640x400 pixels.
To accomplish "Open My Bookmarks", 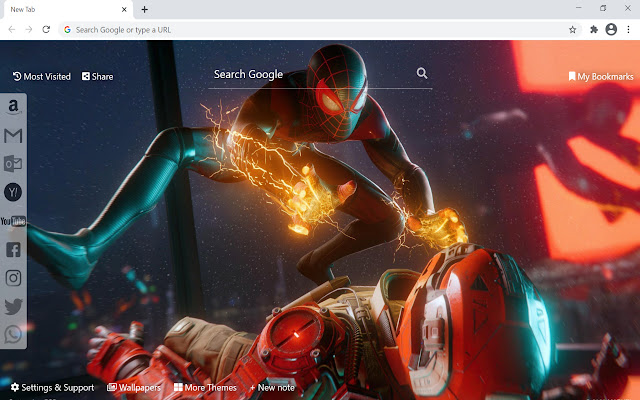I will pyautogui.click(x=601, y=76).
